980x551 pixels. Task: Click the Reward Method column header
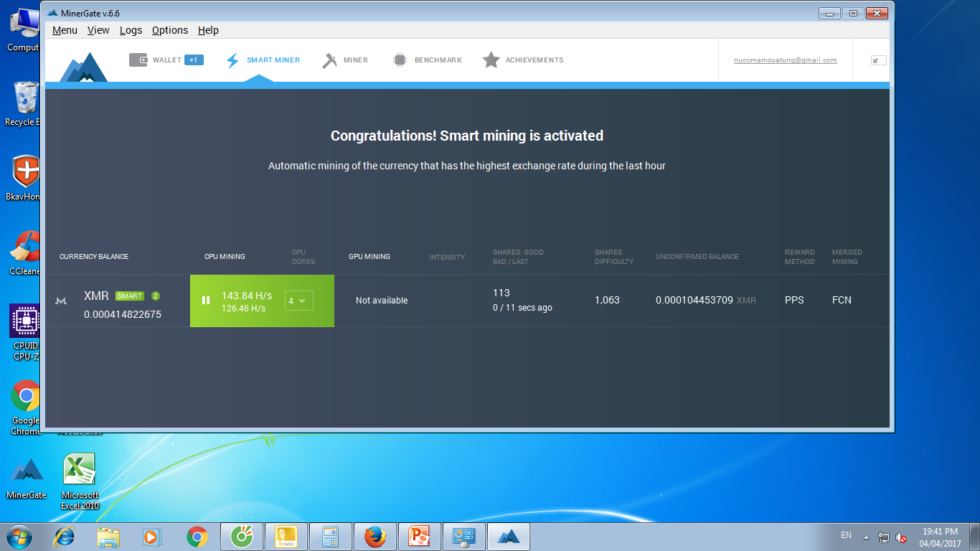(x=800, y=257)
